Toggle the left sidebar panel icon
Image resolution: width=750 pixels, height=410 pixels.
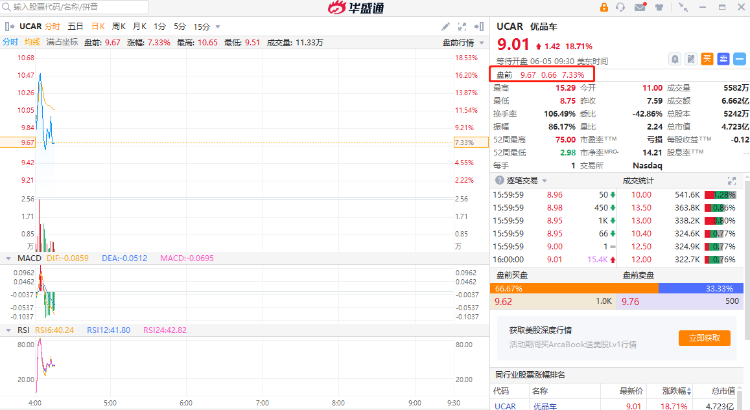pyautogui.click(x=9, y=26)
